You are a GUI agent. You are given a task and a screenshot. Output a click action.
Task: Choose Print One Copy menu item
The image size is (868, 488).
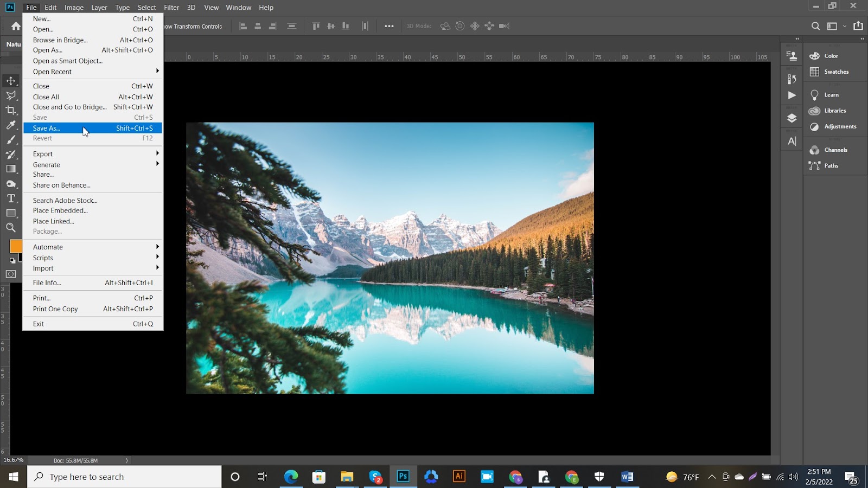click(93, 309)
